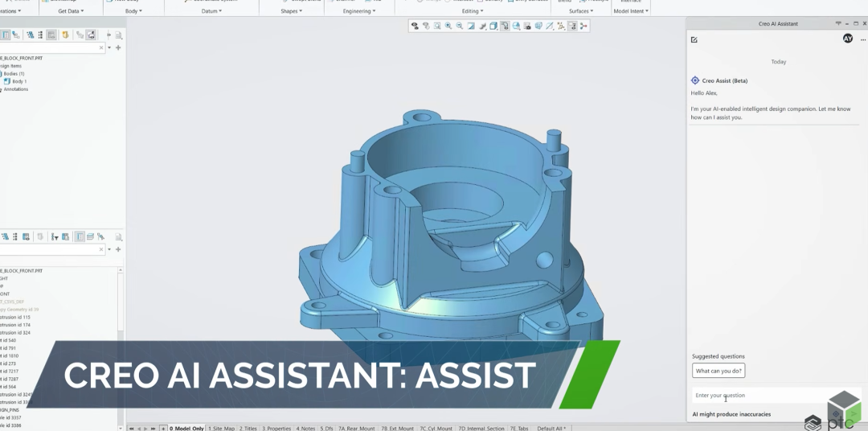Click the filter-tree icon in lower tree toolbar
Image resolution: width=868 pixels, height=431 pixels.
[55, 236]
